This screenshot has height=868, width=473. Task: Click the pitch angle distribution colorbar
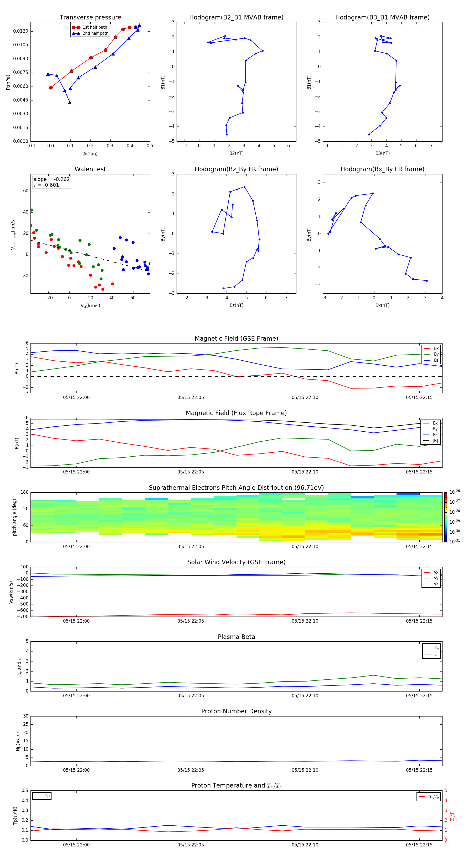coord(445,517)
